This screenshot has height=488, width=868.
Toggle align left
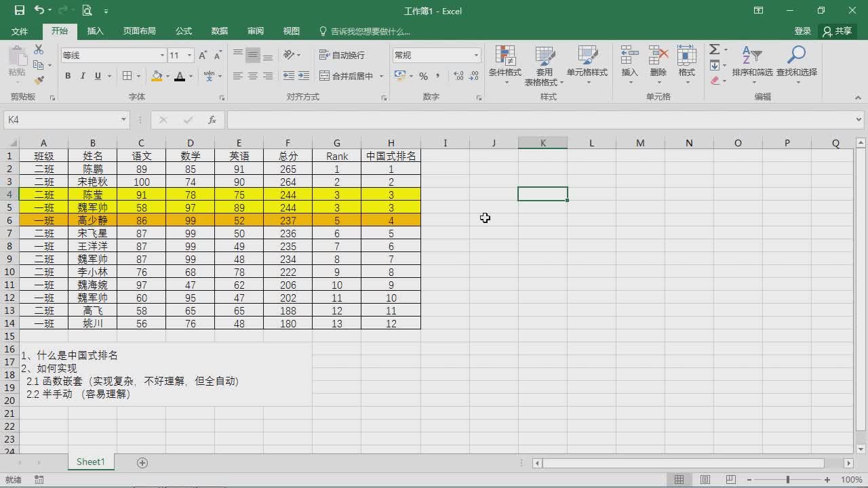tap(238, 76)
